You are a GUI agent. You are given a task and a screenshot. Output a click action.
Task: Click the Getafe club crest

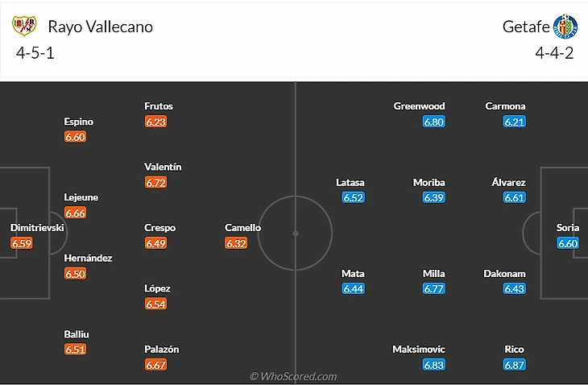(565, 27)
